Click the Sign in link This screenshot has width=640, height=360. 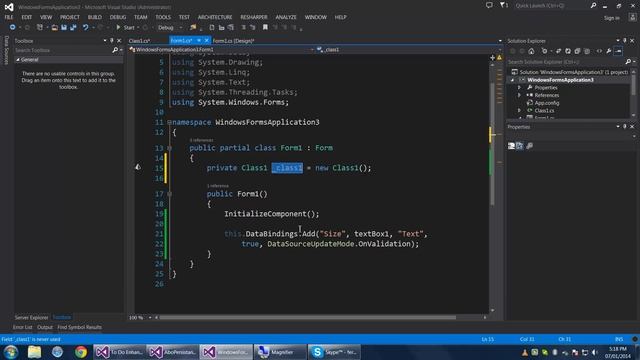tap(612, 18)
